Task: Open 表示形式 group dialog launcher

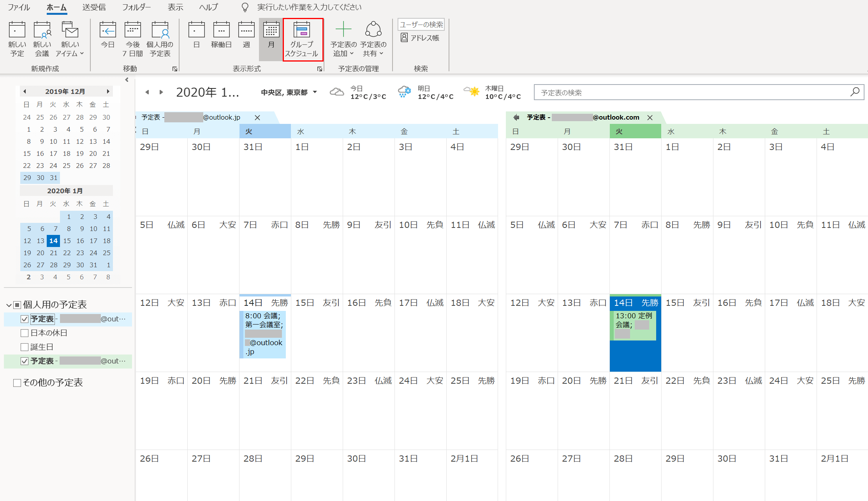Action: coord(320,69)
